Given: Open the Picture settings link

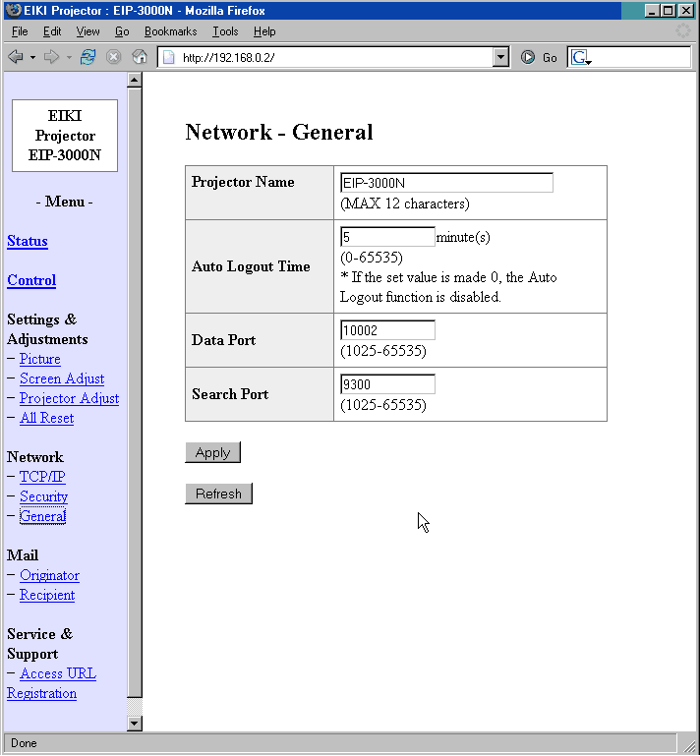Looking at the screenshot, I should (x=40, y=359).
